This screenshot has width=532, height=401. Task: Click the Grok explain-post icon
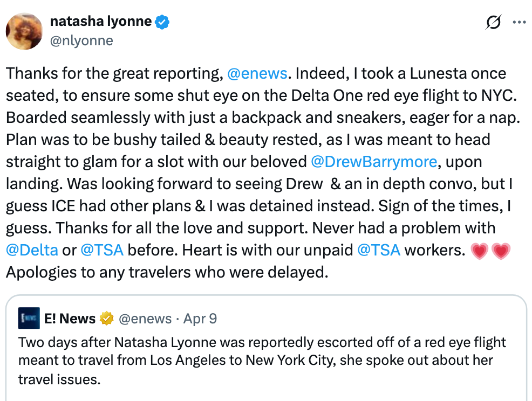click(492, 23)
